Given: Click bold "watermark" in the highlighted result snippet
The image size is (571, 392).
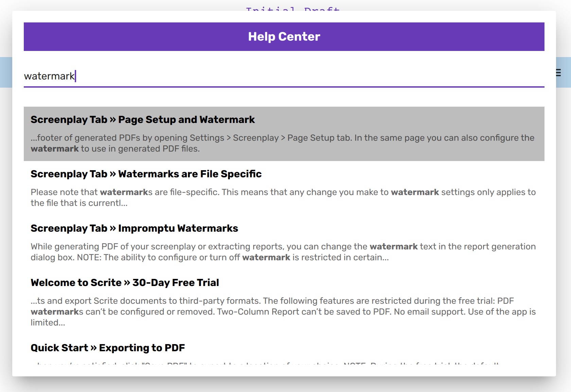Looking at the screenshot, I should click(55, 149).
